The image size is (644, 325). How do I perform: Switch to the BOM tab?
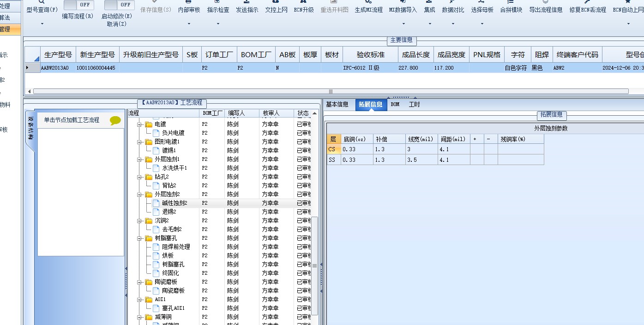[395, 105]
